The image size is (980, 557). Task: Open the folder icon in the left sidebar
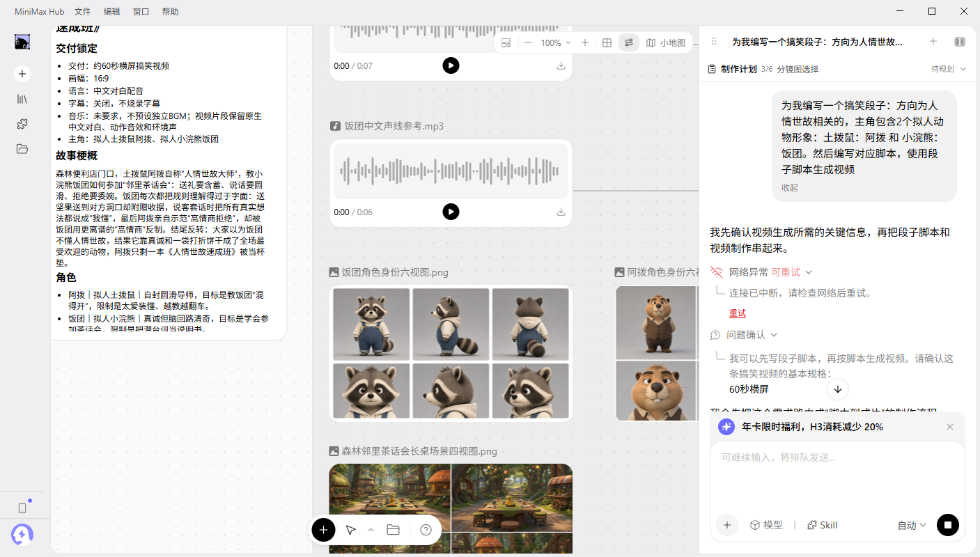coord(22,149)
